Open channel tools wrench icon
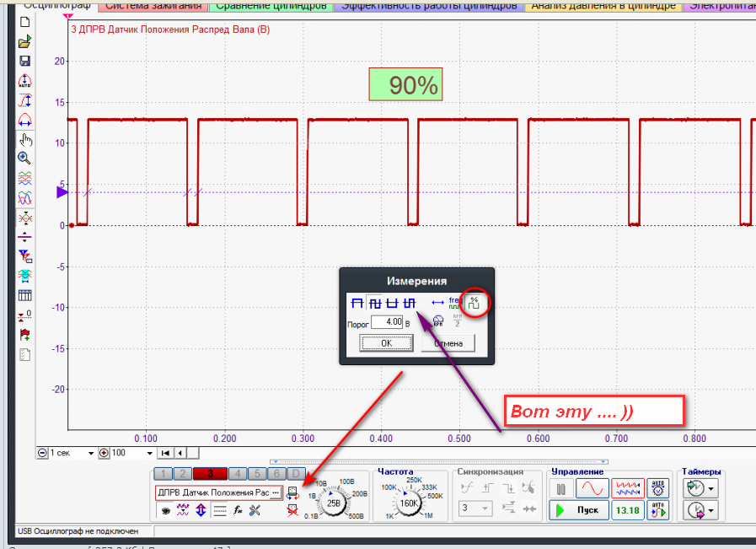Viewport: 756px width, 549px height. point(255,510)
